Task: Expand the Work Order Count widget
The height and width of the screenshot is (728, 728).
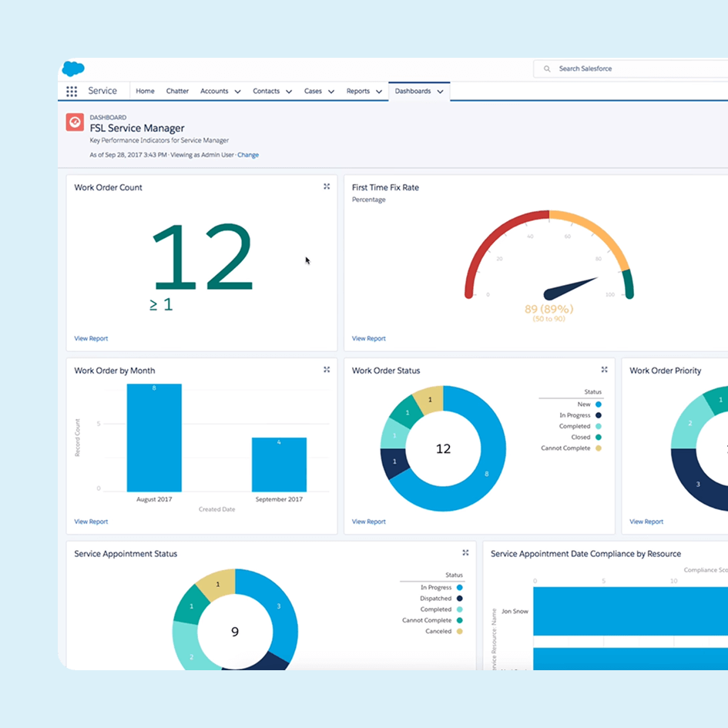Action: tap(327, 186)
